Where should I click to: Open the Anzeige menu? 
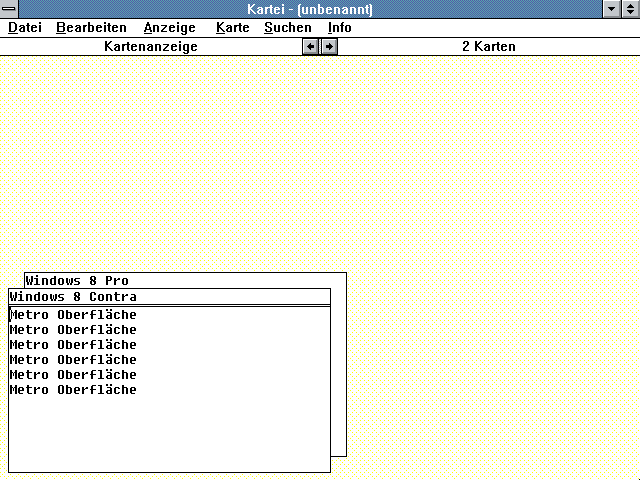169,28
